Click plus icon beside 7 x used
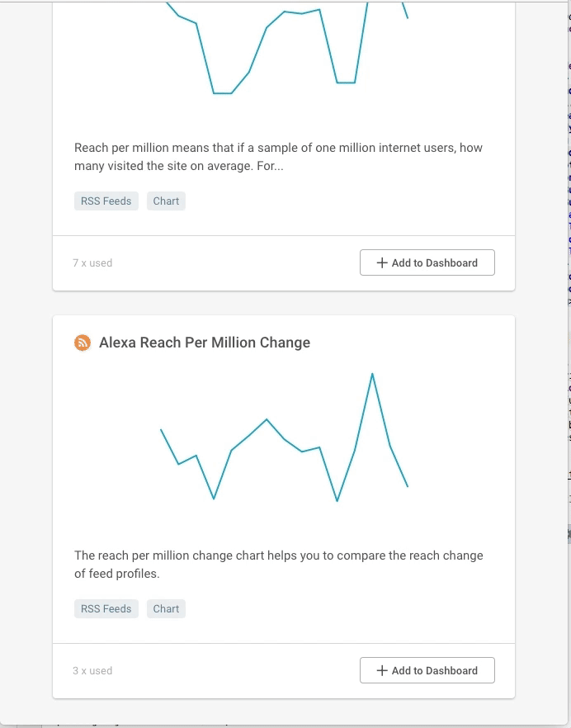Image resolution: width=571 pixels, height=728 pixels. [382, 263]
